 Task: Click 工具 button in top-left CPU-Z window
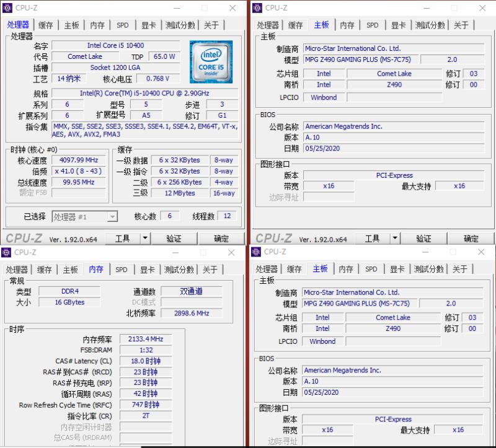click(122, 239)
